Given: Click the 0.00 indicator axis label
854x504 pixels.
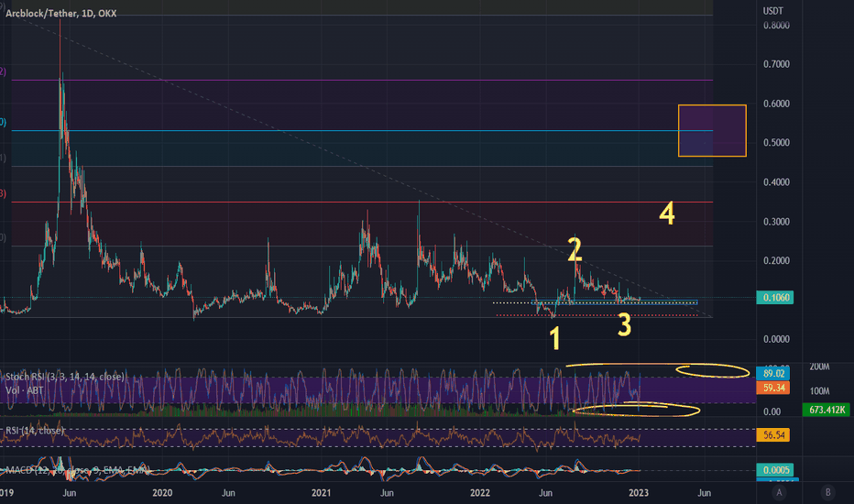Looking at the screenshot, I should pyautogui.click(x=772, y=411).
